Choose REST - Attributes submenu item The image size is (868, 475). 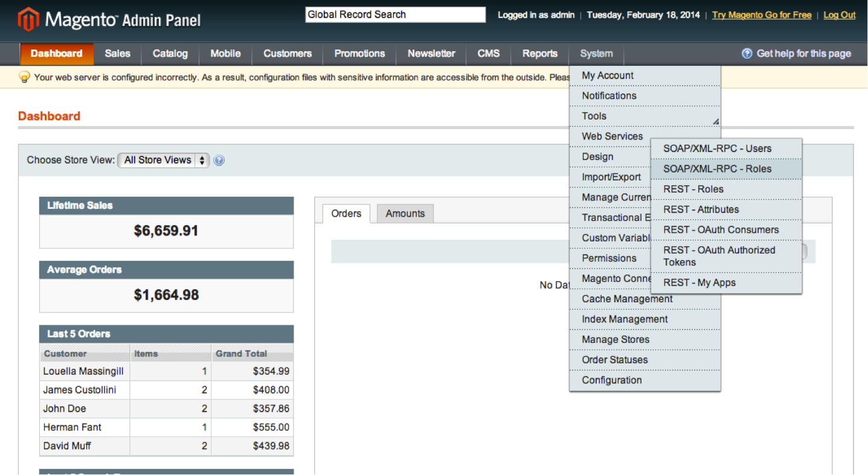(726, 209)
